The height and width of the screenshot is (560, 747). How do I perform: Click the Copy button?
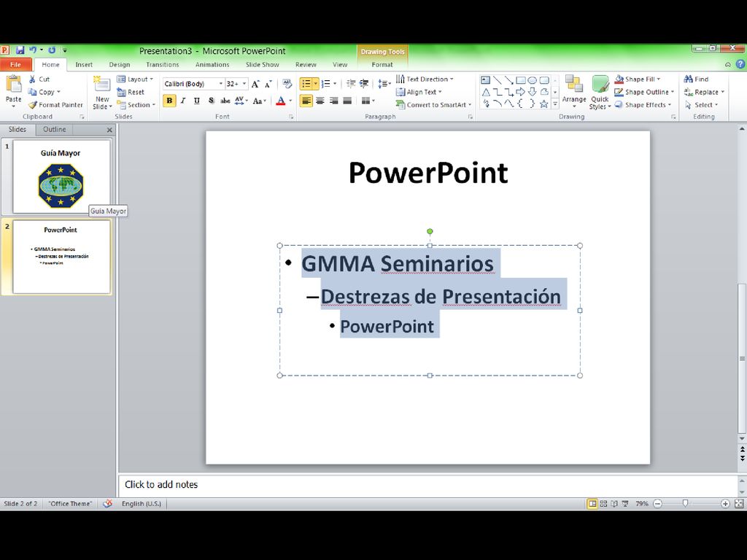tap(44, 92)
